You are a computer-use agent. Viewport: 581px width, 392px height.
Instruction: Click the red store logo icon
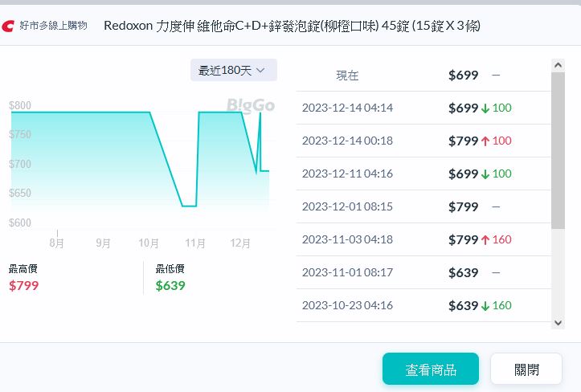(9, 26)
